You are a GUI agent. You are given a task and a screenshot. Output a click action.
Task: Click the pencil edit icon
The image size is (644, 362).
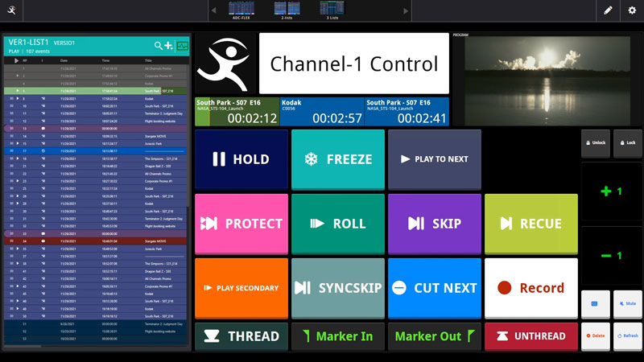[608, 10]
